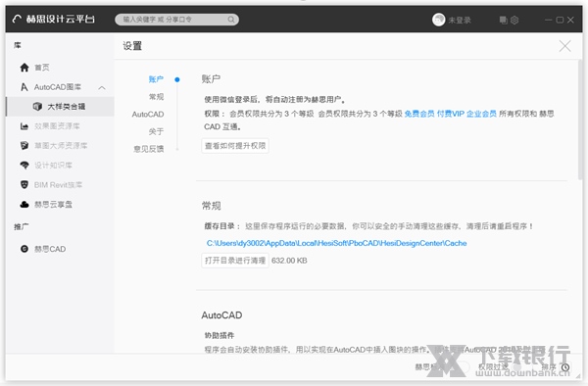Switch to 账户 settings section

(156, 79)
